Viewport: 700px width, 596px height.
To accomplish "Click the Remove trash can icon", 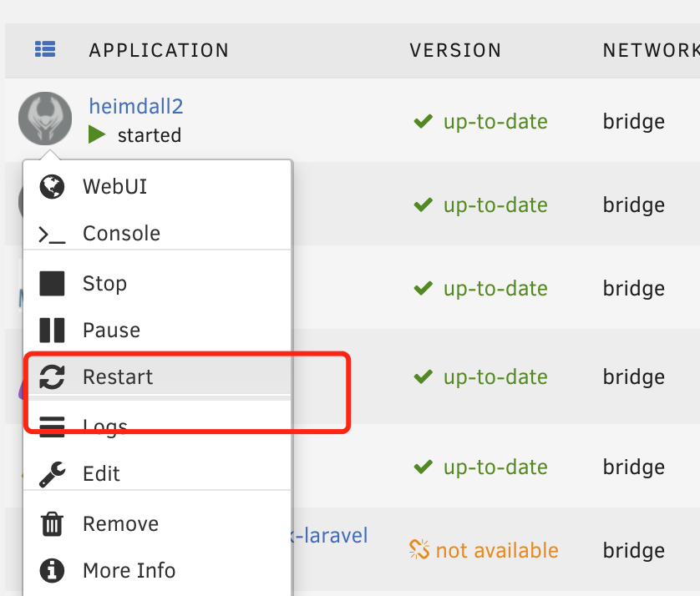I will point(52,524).
